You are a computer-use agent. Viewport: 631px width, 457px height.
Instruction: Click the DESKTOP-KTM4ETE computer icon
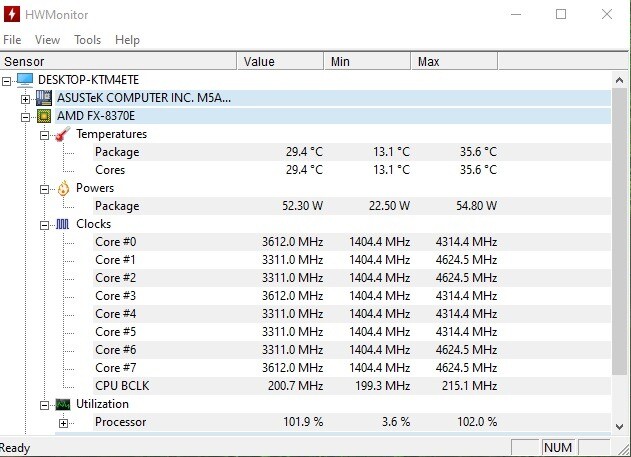25,80
